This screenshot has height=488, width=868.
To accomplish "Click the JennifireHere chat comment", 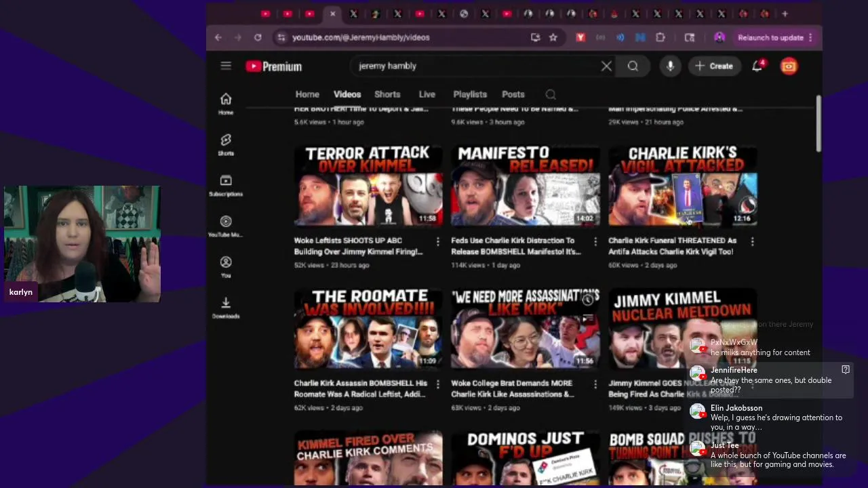I will pos(770,380).
